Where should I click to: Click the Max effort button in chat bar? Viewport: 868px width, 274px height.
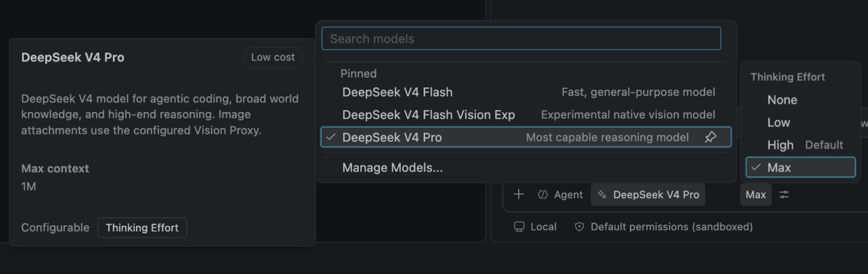[756, 195]
